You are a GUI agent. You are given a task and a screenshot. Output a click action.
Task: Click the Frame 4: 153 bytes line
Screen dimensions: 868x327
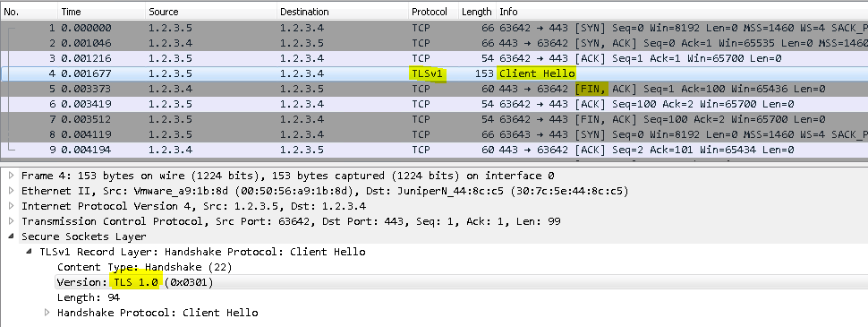(288, 176)
